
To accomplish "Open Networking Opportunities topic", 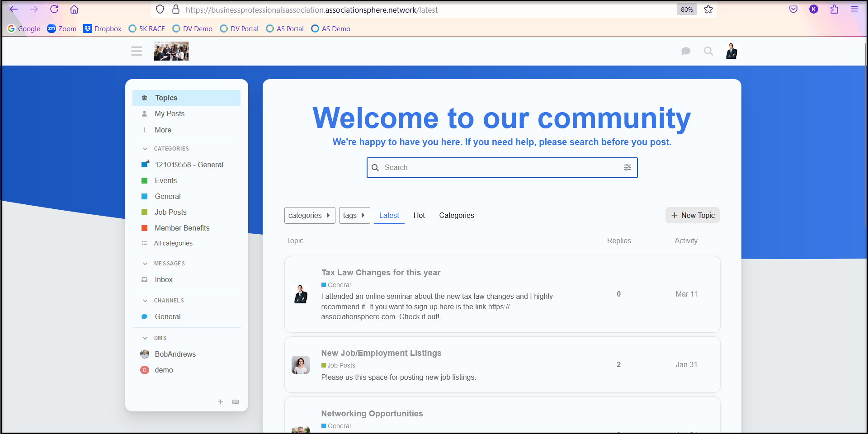I will [x=372, y=414].
